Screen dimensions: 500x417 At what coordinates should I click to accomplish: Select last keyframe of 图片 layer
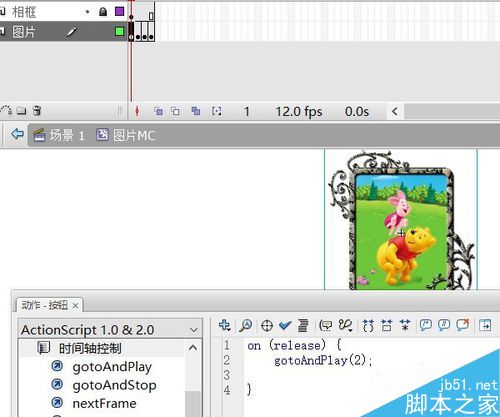click(151, 31)
